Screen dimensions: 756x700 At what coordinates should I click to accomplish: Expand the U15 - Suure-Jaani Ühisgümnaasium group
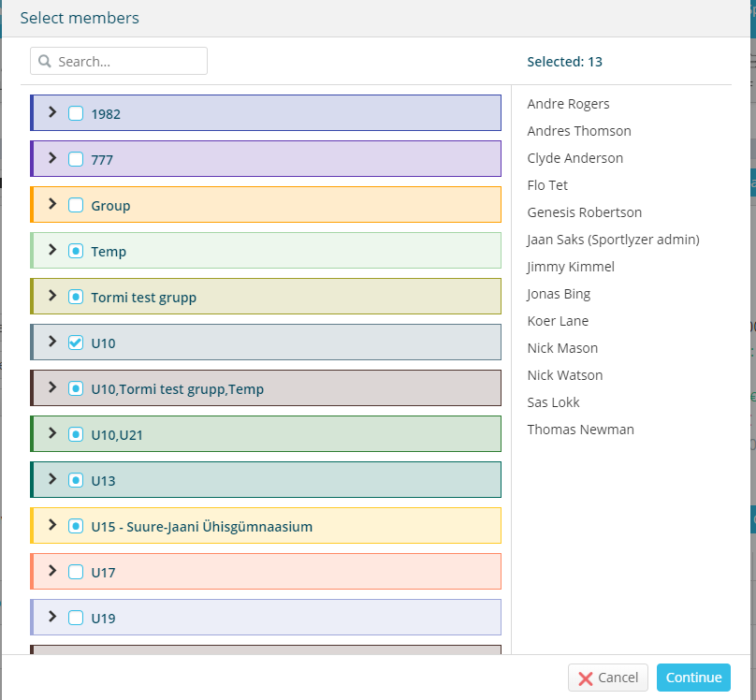tap(52, 524)
